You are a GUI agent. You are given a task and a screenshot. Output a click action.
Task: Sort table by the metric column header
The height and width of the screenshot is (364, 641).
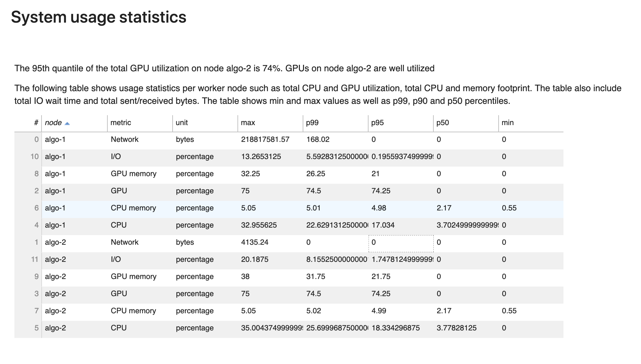pyautogui.click(x=120, y=122)
